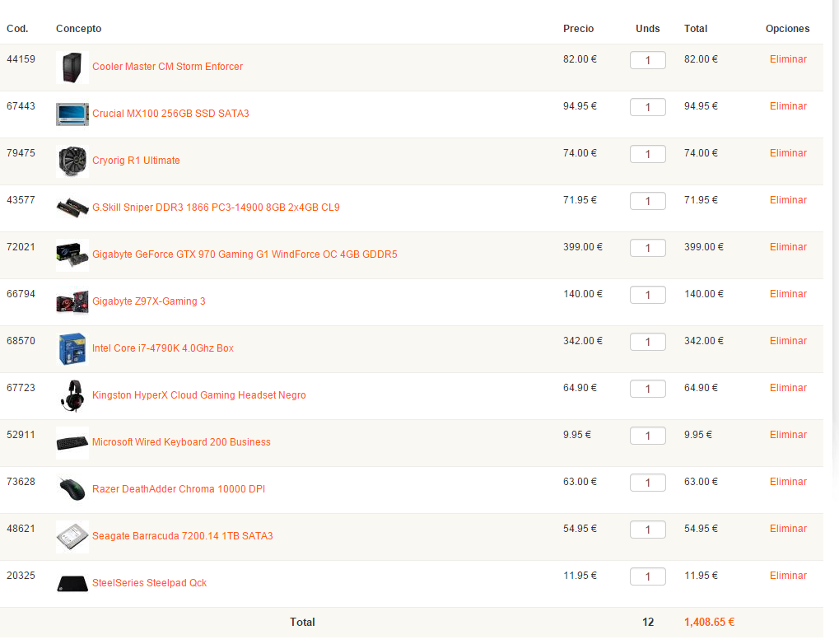Open Crucial MX100 256GB SSD SATA3 link
The height and width of the screenshot is (644, 839).
(170, 114)
